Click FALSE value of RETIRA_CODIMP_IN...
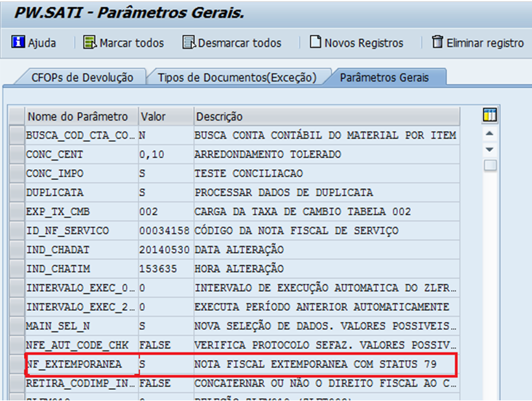 pos(166,383)
